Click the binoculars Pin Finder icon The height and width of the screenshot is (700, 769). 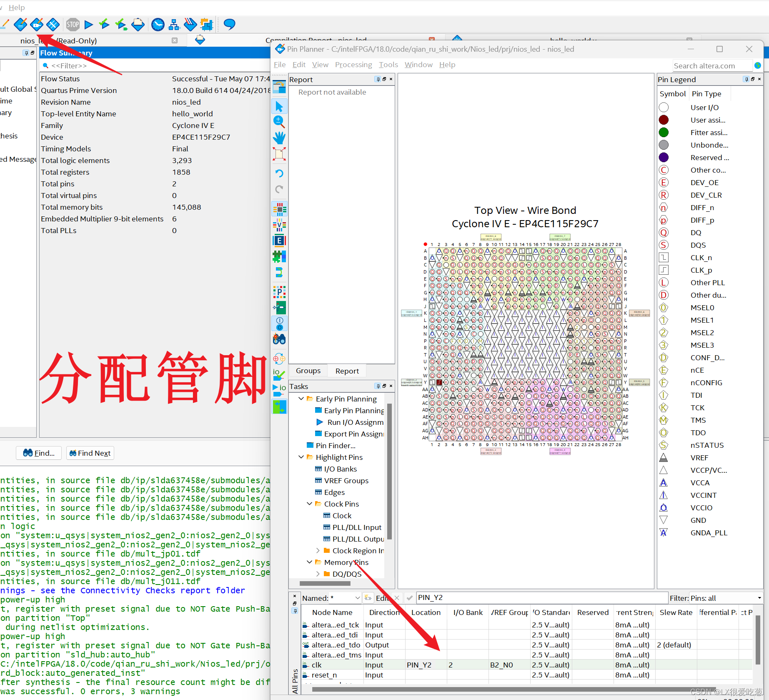(279, 339)
